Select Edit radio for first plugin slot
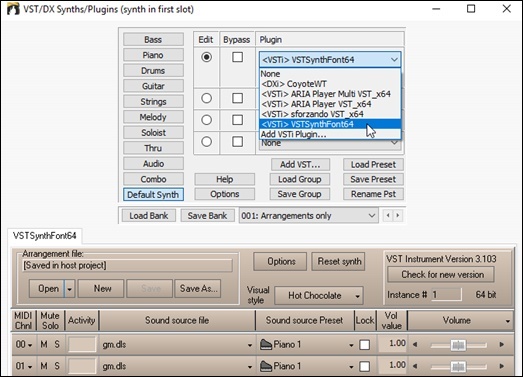 pos(206,57)
